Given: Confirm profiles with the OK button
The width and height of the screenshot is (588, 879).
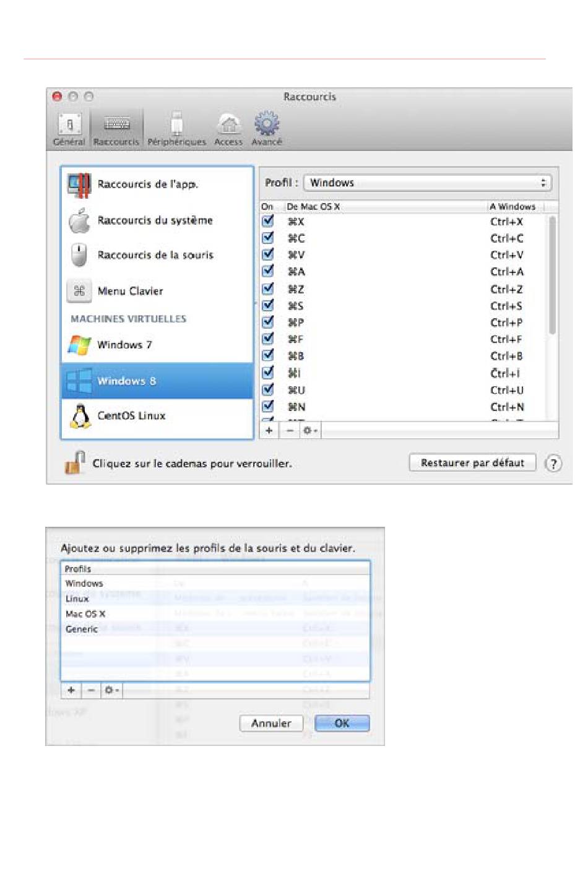Looking at the screenshot, I should [342, 724].
